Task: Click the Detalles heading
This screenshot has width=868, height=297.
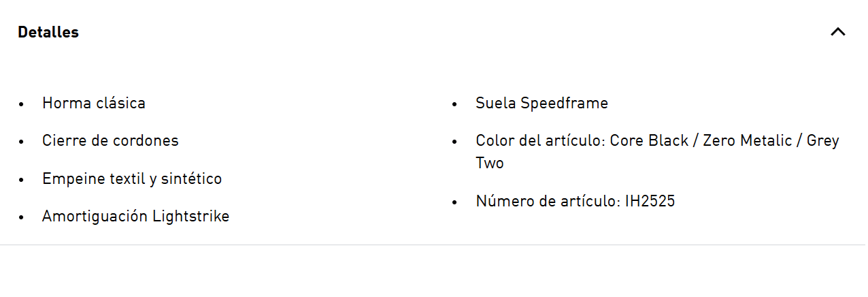Action: [x=48, y=32]
